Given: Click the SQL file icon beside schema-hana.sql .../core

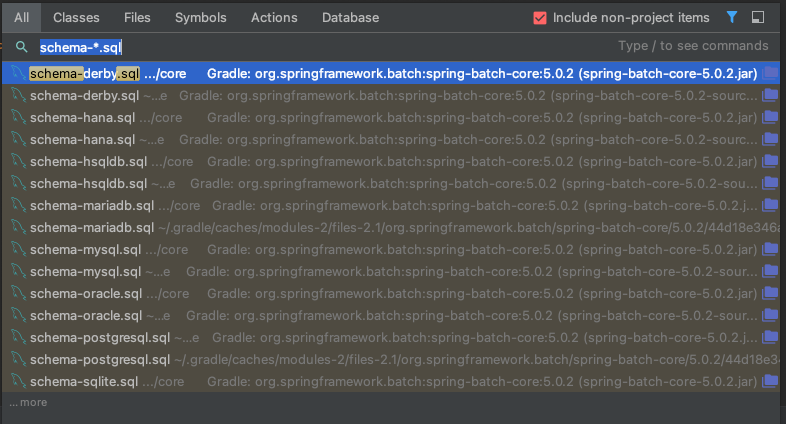Looking at the screenshot, I should (x=19, y=118).
